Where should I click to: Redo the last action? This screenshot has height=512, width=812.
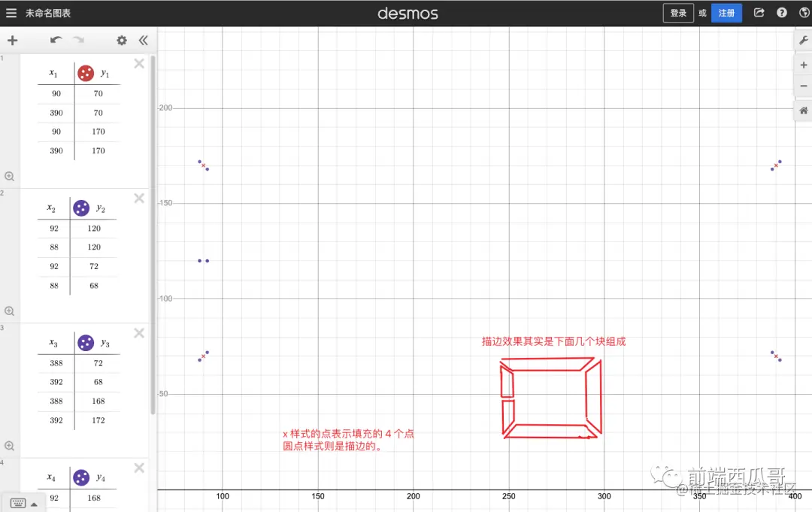79,40
